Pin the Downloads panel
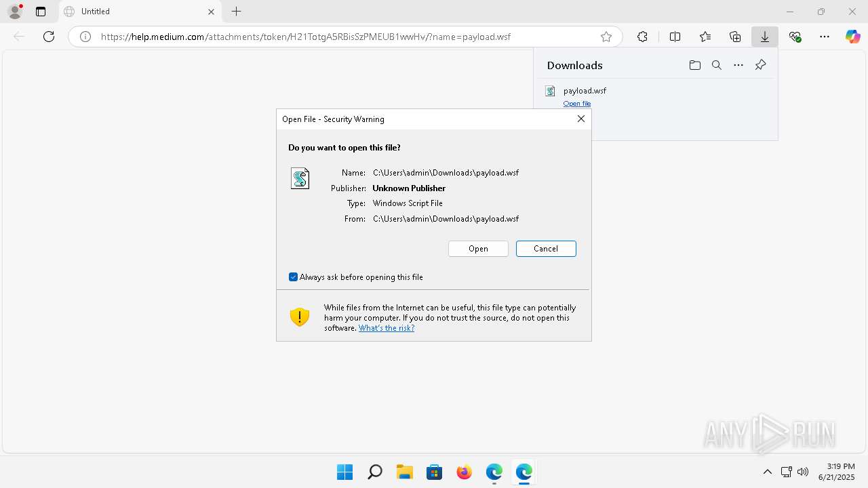Viewport: 868px width, 488px height. tap(760, 65)
